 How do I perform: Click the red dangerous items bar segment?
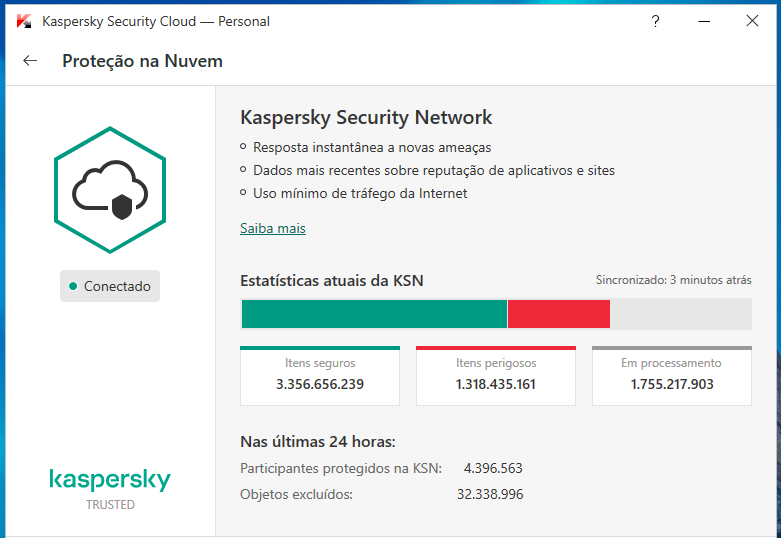coord(558,314)
